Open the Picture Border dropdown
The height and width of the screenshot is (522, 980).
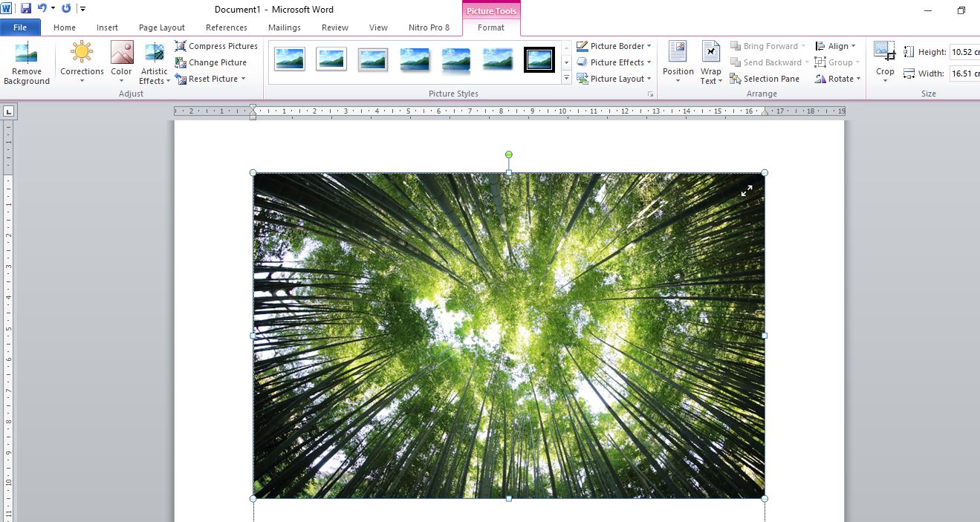click(614, 46)
